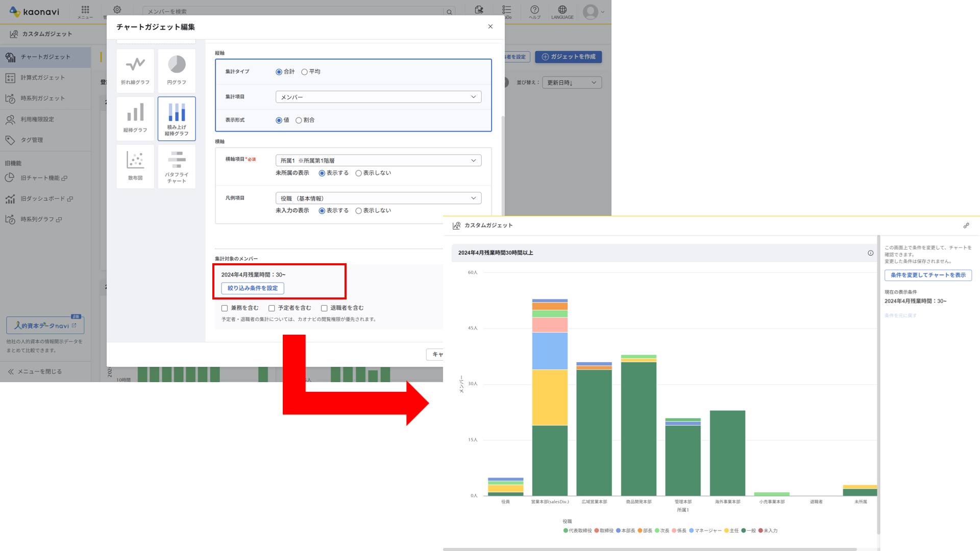Choose the 縦棒グラフ bar chart icon
The width and height of the screenshot is (980, 551).
(x=135, y=118)
